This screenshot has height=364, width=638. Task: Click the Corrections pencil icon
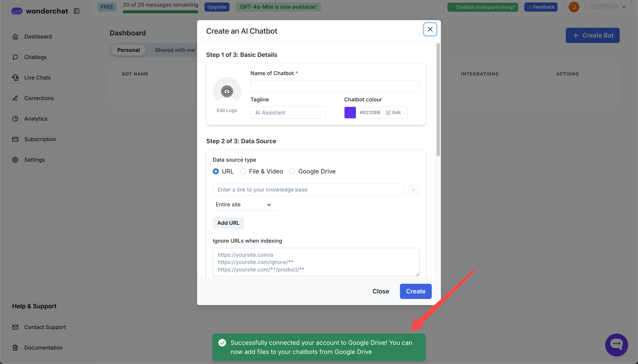coord(15,98)
